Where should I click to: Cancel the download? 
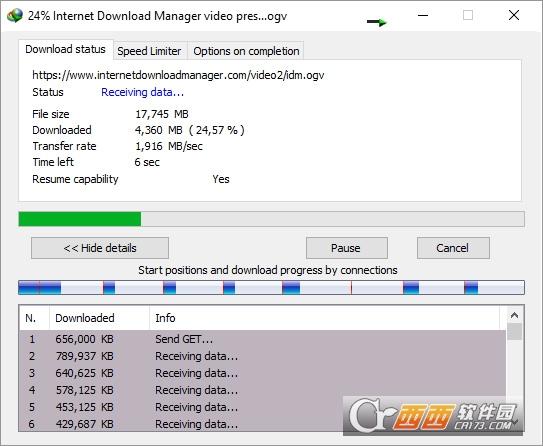click(453, 248)
